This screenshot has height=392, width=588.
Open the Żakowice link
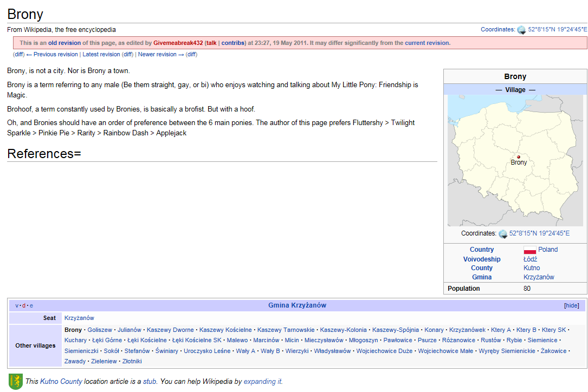tap(553, 351)
